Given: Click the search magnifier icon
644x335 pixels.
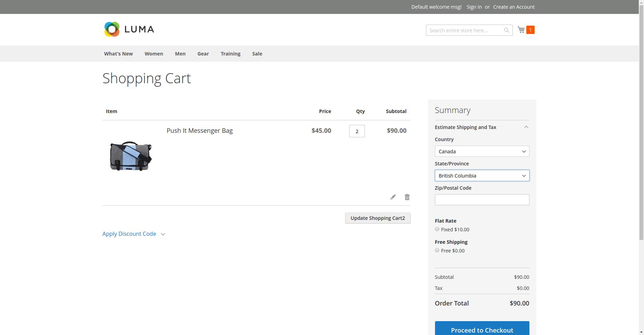Looking at the screenshot, I should (x=506, y=30).
